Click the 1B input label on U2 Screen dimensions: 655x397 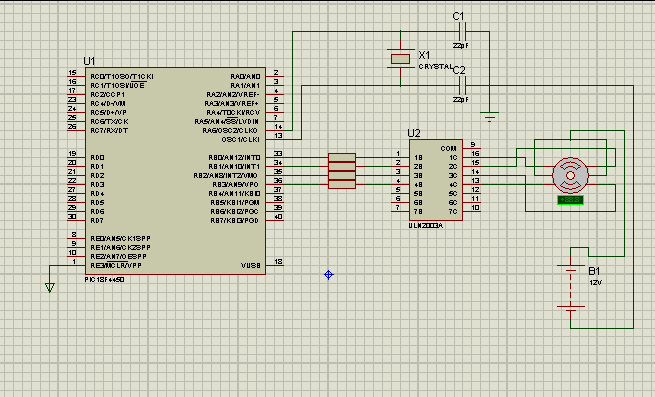[418, 158]
